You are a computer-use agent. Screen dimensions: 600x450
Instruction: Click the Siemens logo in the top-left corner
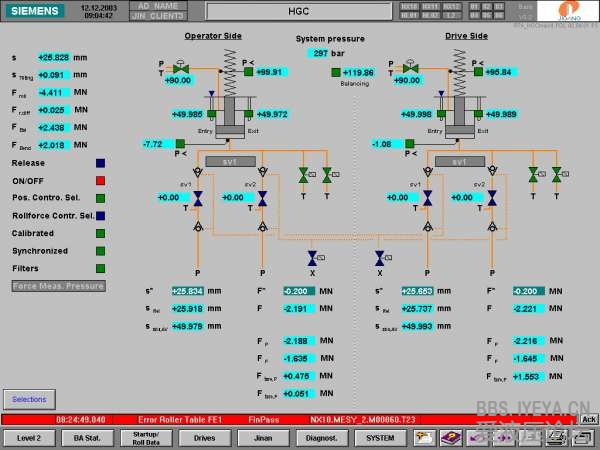point(33,12)
